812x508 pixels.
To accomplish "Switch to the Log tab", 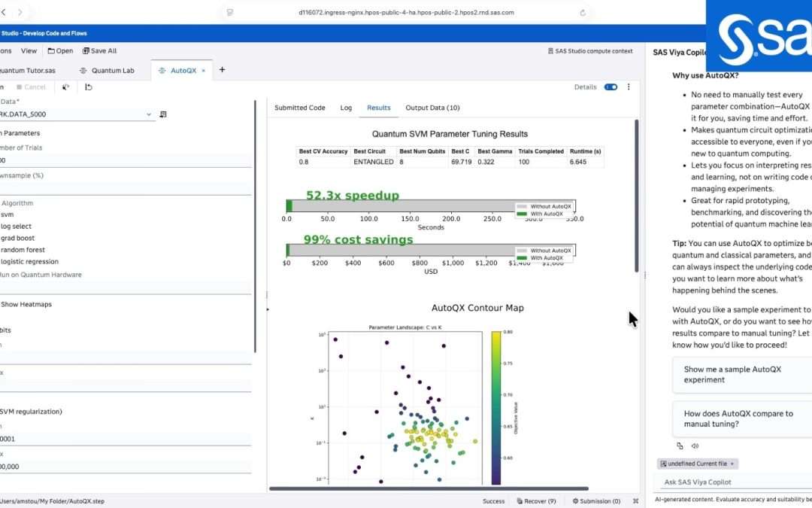I will click(346, 108).
